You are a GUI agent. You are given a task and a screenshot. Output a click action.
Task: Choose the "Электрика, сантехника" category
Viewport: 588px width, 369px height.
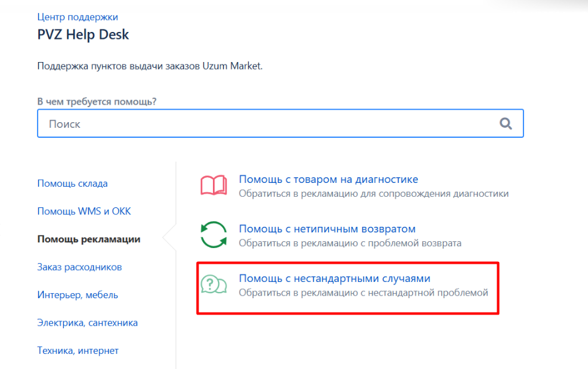click(x=88, y=323)
